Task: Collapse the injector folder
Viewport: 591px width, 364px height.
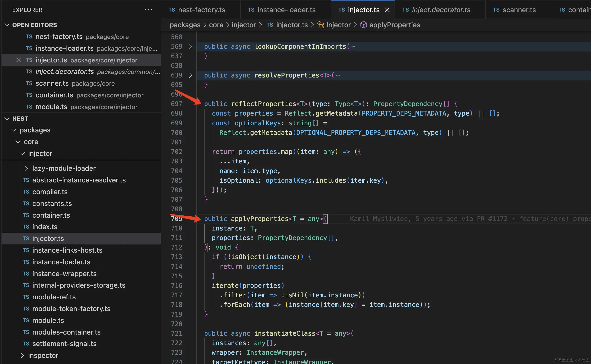Action: tap(22, 153)
